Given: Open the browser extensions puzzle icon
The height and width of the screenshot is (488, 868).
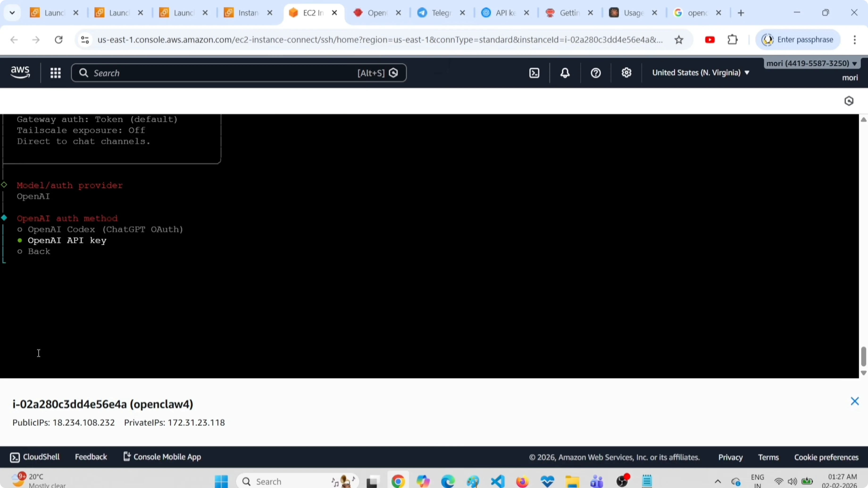Looking at the screenshot, I should [733, 40].
